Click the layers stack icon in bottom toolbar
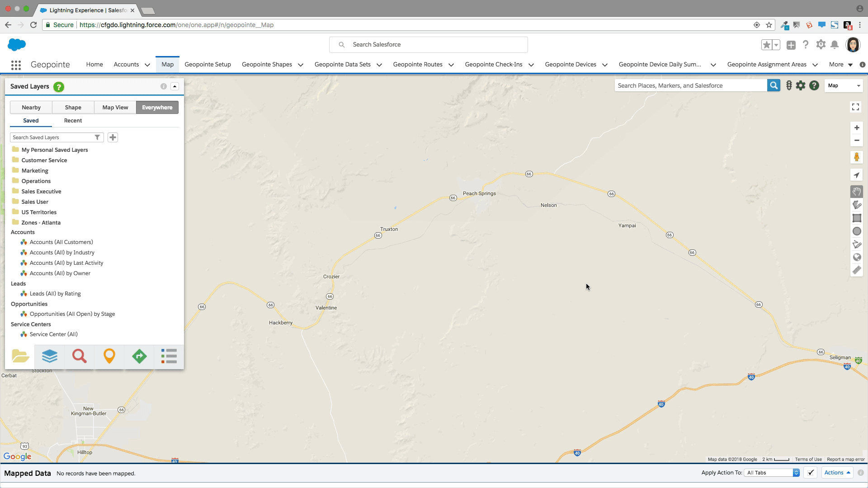The image size is (868, 488). point(49,356)
